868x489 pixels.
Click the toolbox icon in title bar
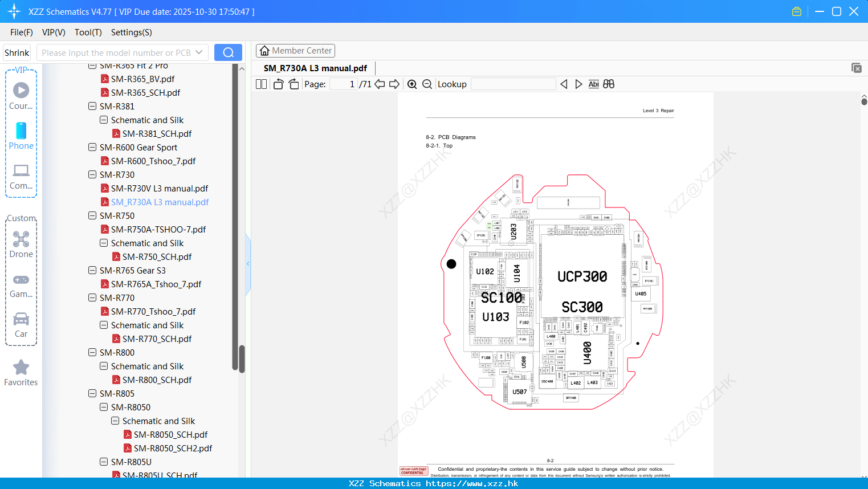coord(797,11)
